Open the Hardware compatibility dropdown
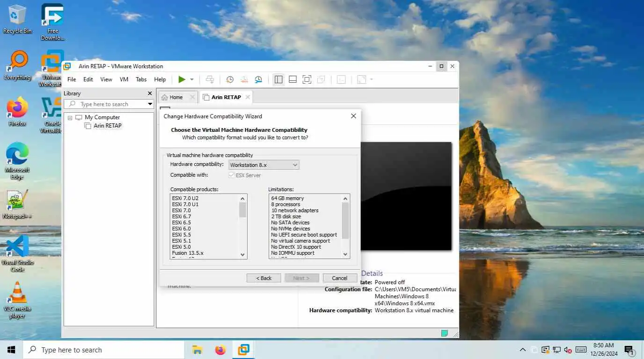 264,165
